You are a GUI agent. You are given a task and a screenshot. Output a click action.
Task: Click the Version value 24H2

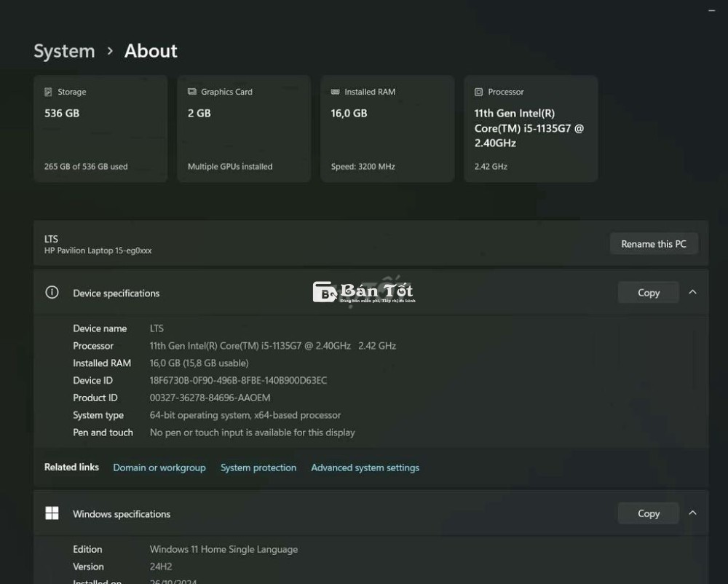[161, 567]
